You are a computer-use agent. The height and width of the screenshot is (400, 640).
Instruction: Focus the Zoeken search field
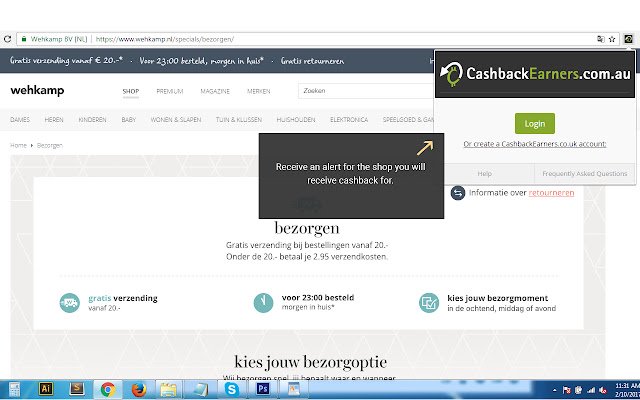[366, 91]
